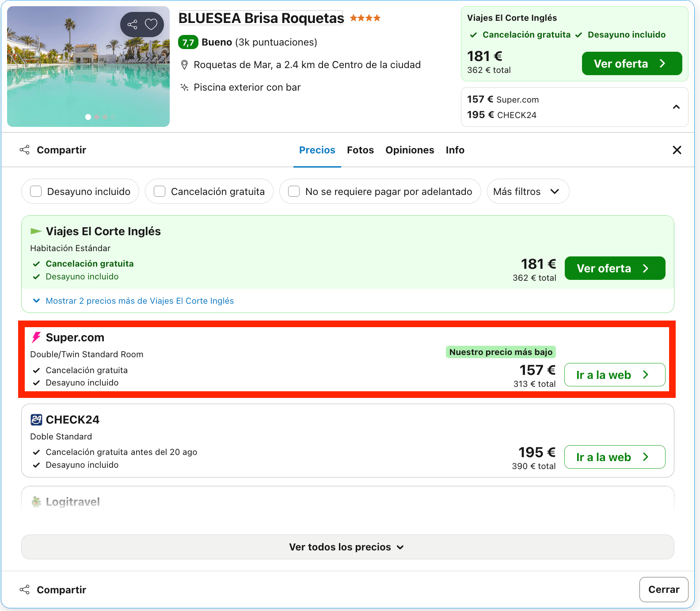
Task: Click the 195 € CHECK24 summary price
Action: (502, 115)
